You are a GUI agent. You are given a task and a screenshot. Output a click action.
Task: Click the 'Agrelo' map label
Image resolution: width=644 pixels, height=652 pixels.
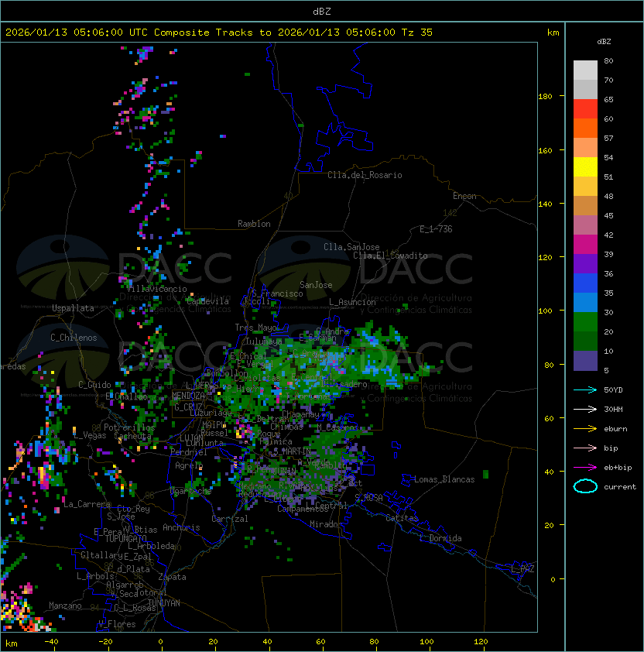(x=189, y=465)
